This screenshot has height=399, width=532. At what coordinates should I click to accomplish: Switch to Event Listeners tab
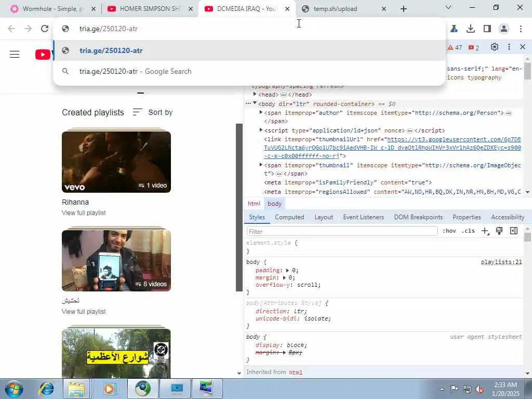363,217
